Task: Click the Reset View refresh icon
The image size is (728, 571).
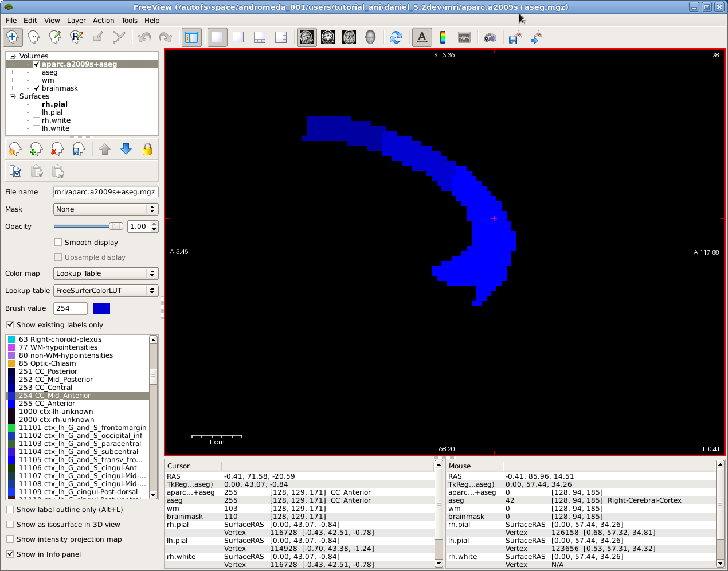Action: pyautogui.click(x=396, y=37)
